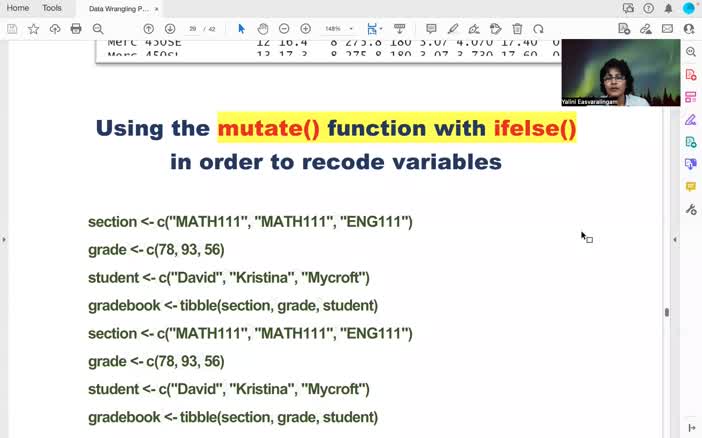Switch to the hand pan tool
Screen dimensions: 702x438
click(262, 29)
